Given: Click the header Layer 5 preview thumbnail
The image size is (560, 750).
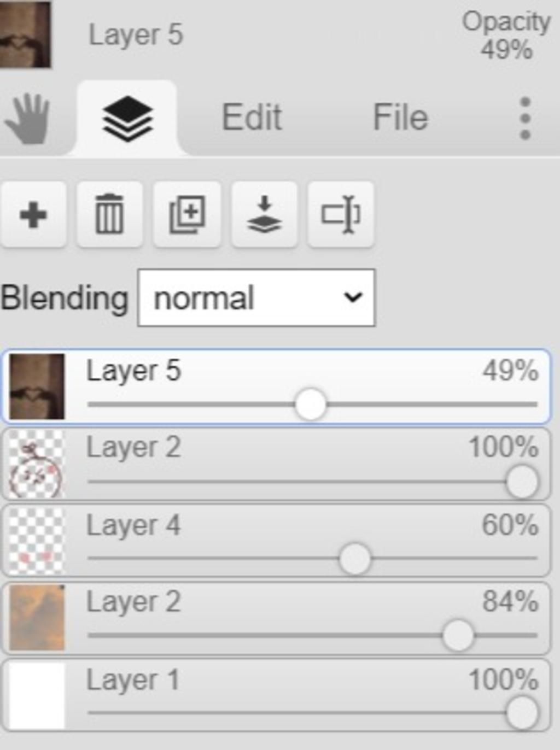Looking at the screenshot, I should point(25,34).
